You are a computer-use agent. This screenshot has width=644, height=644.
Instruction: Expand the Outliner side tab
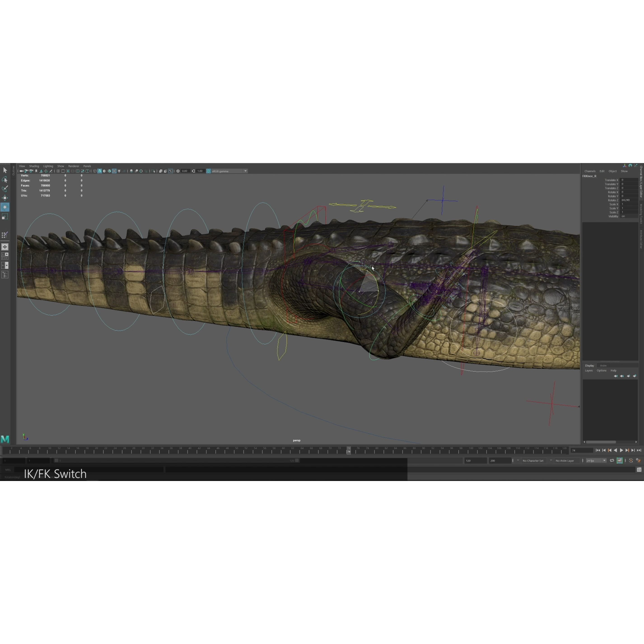point(13,170)
